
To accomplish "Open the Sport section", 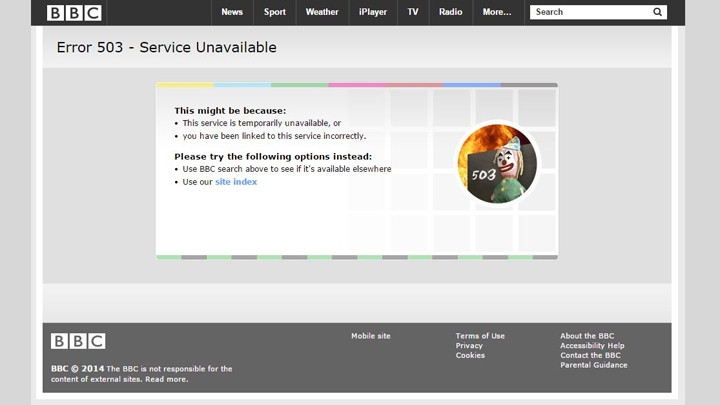I will point(275,12).
